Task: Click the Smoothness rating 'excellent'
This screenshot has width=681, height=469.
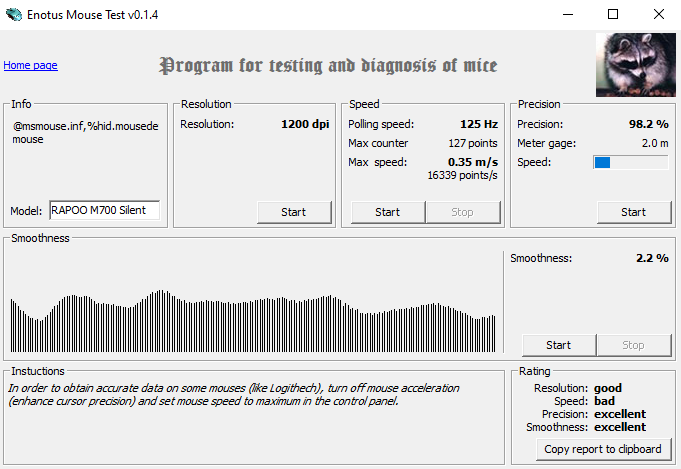Action: tap(620, 427)
